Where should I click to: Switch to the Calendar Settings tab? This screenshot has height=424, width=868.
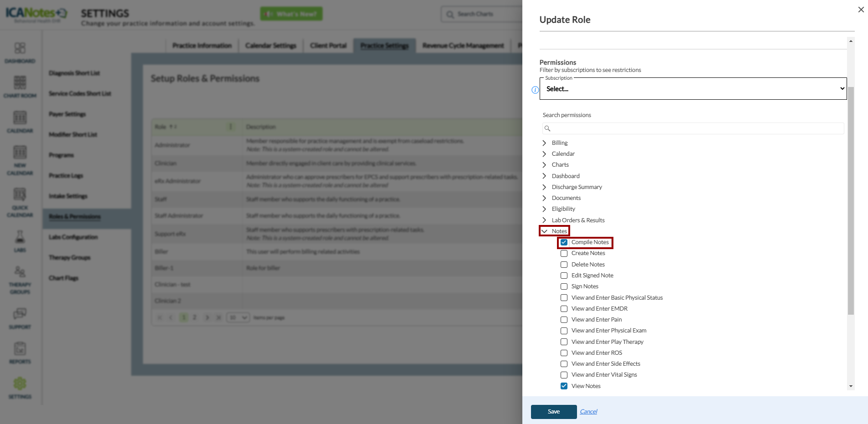coord(271,46)
